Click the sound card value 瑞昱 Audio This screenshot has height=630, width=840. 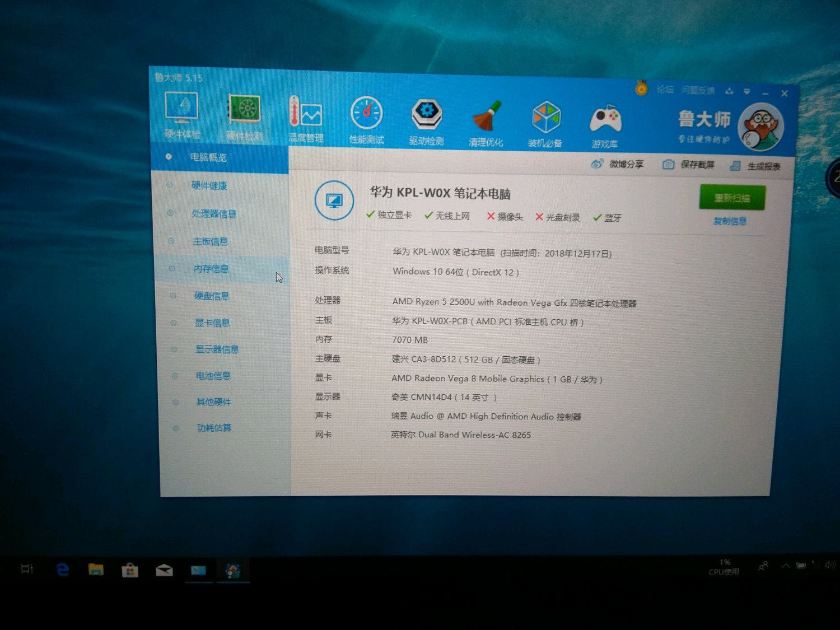[486, 417]
